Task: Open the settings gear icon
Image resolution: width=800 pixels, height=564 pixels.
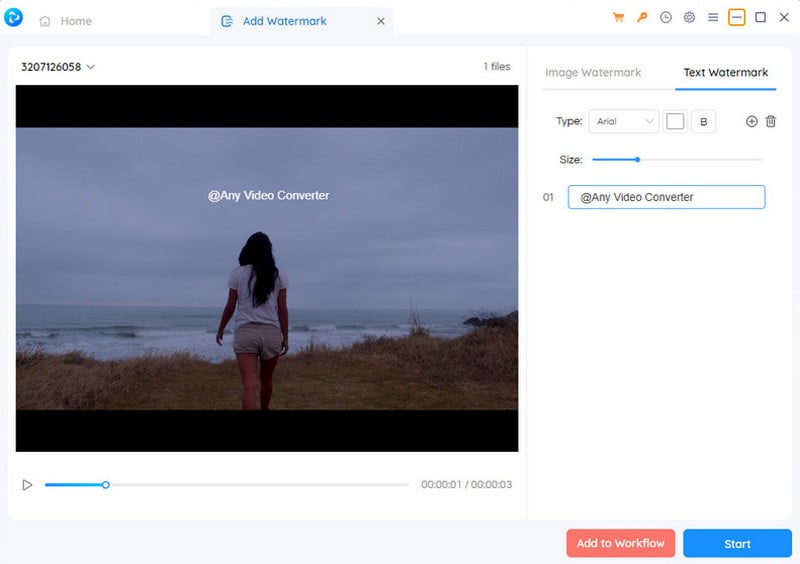Action: coord(689,18)
